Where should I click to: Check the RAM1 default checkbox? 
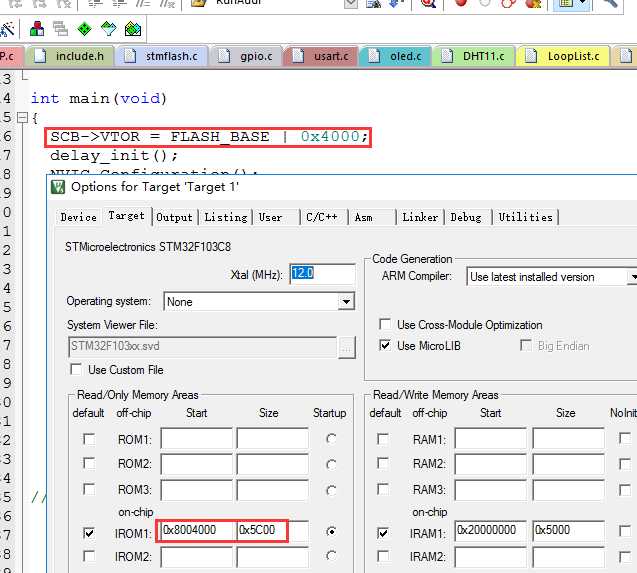[x=383, y=439]
